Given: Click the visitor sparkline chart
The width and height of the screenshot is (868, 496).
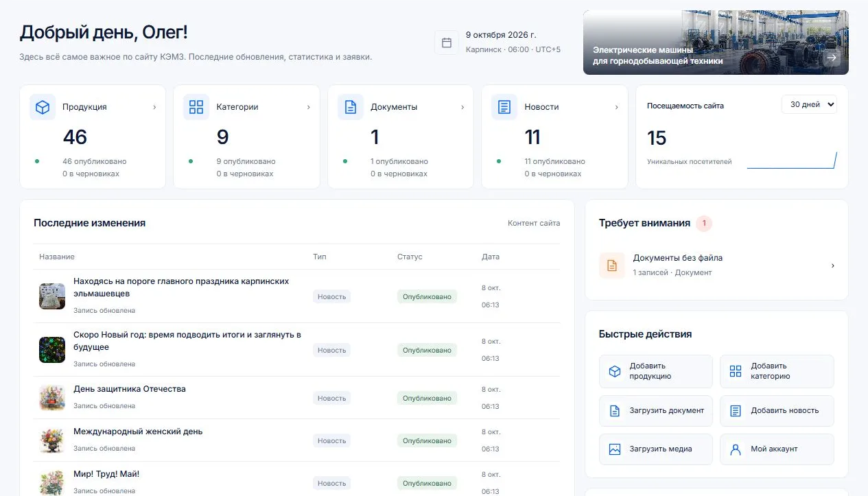Looking at the screenshot, I should [792, 160].
